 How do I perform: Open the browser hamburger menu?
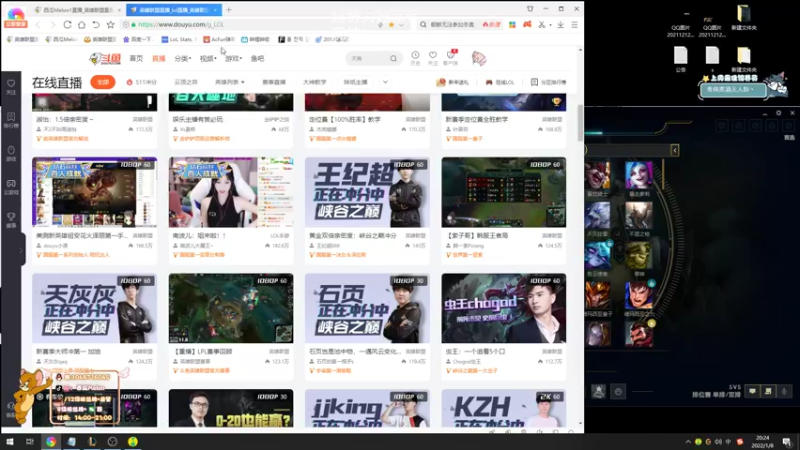(x=574, y=24)
